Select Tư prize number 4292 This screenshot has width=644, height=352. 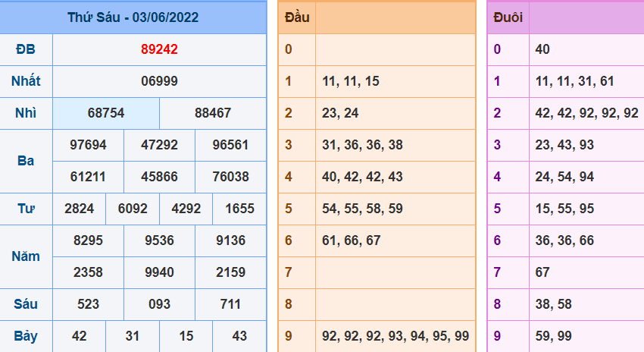tap(186, 209)
